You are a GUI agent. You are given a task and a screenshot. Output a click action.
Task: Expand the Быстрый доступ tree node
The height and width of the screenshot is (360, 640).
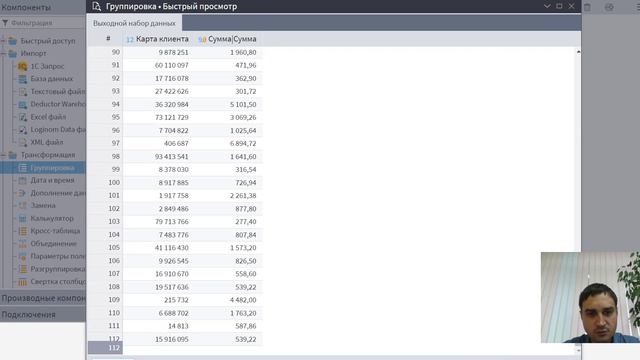coord(3,41)
